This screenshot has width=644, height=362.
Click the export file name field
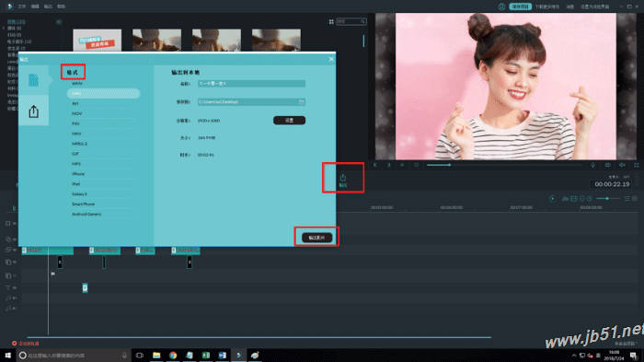(251, 84)
